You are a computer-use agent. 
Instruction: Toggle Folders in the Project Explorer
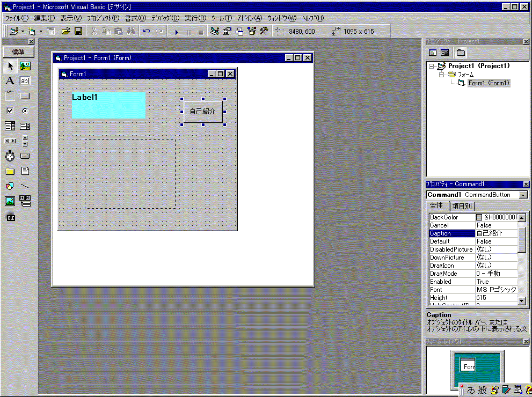tap(461, 53)
